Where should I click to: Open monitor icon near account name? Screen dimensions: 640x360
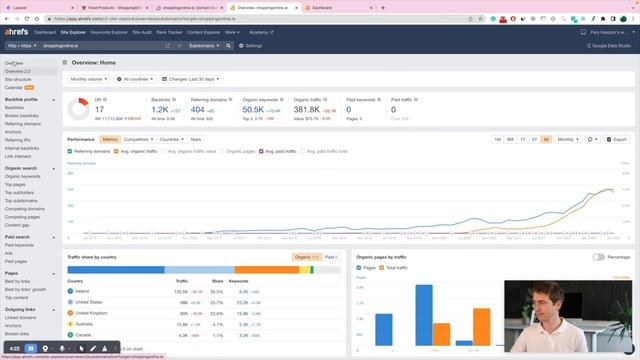pos(583,32)
